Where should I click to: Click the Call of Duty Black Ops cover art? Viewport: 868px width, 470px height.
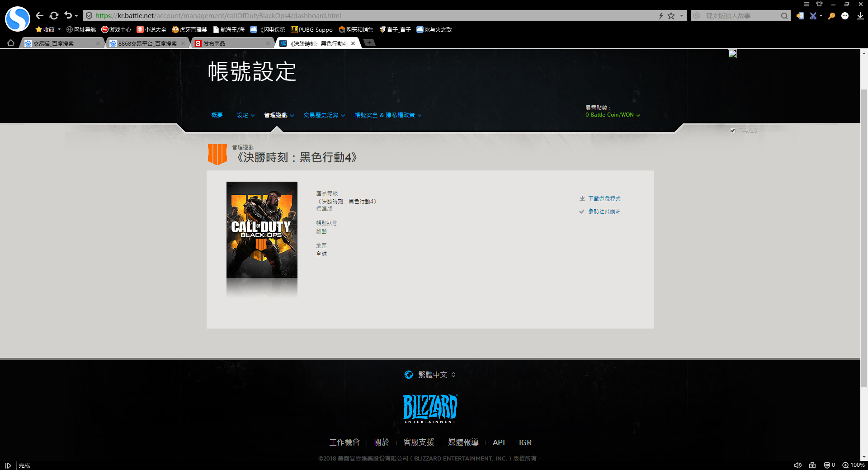click(262, 230)
